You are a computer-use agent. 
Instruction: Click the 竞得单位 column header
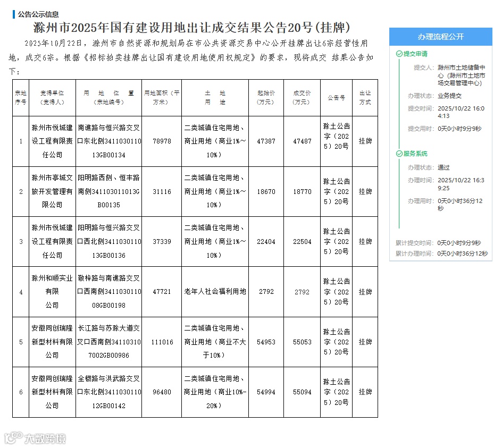[x=52, y=98]
